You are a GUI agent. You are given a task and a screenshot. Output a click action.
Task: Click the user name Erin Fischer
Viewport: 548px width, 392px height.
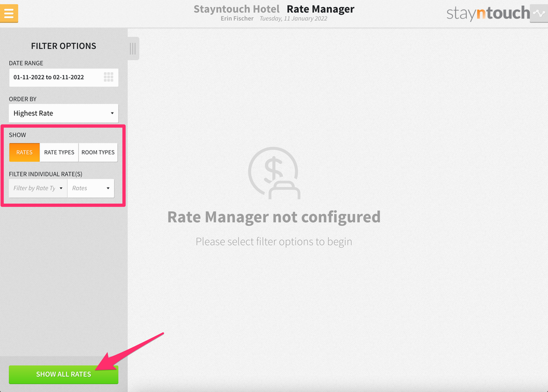[x=237, y=18]
